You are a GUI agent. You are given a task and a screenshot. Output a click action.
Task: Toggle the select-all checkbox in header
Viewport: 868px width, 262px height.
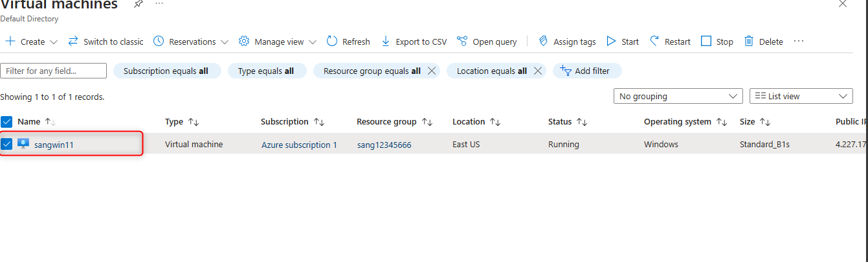point(6,121)
